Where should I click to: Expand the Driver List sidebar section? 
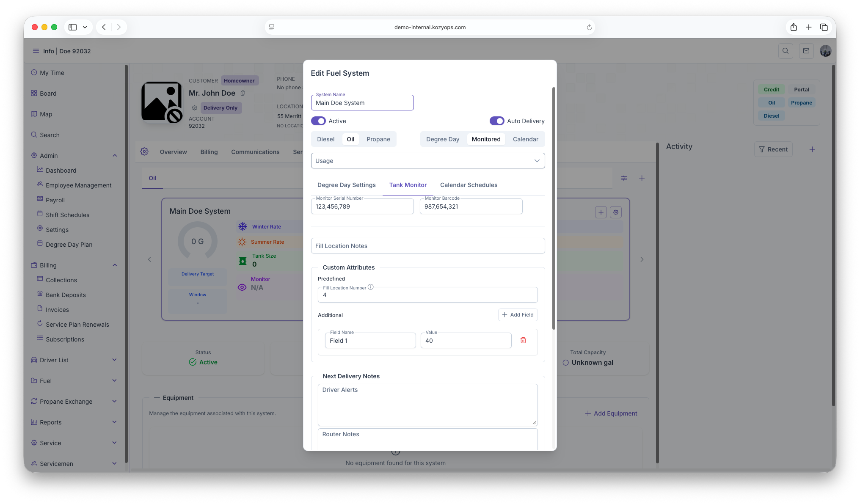pos(115,360)
